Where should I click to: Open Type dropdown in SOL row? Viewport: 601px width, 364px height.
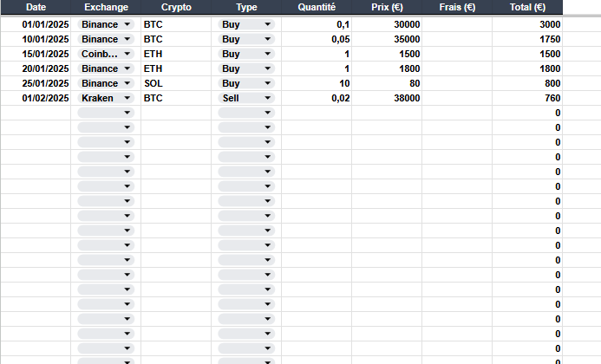(246, 83)
